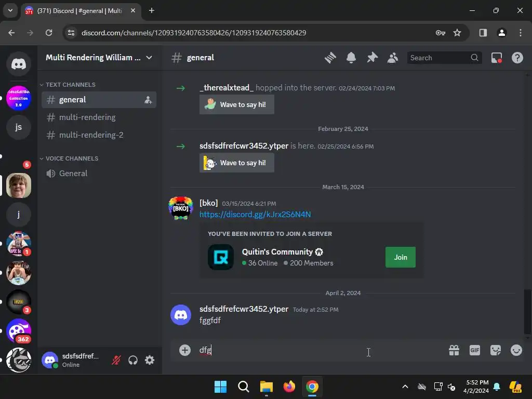Open the Threads icon in channel header

(330, 58)
